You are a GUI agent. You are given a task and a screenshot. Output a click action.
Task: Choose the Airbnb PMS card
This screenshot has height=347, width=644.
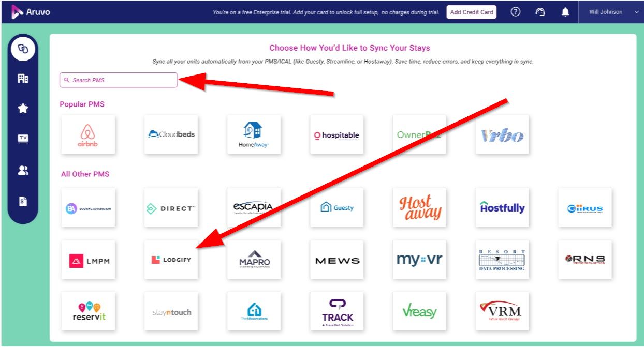(88, 134)
